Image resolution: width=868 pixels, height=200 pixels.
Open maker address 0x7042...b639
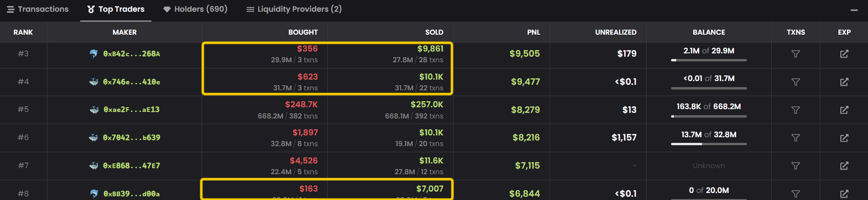pos(131,138)
